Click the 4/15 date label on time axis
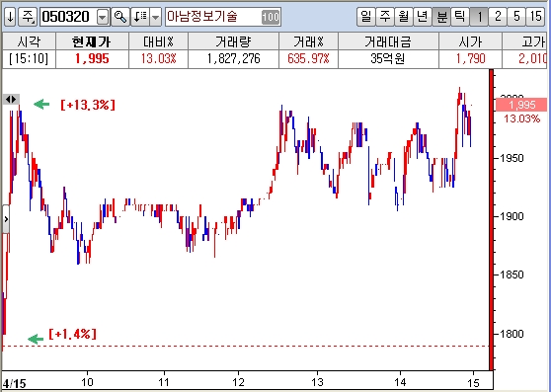The height and width of the screenshot is (392, 551). [15, 383]
